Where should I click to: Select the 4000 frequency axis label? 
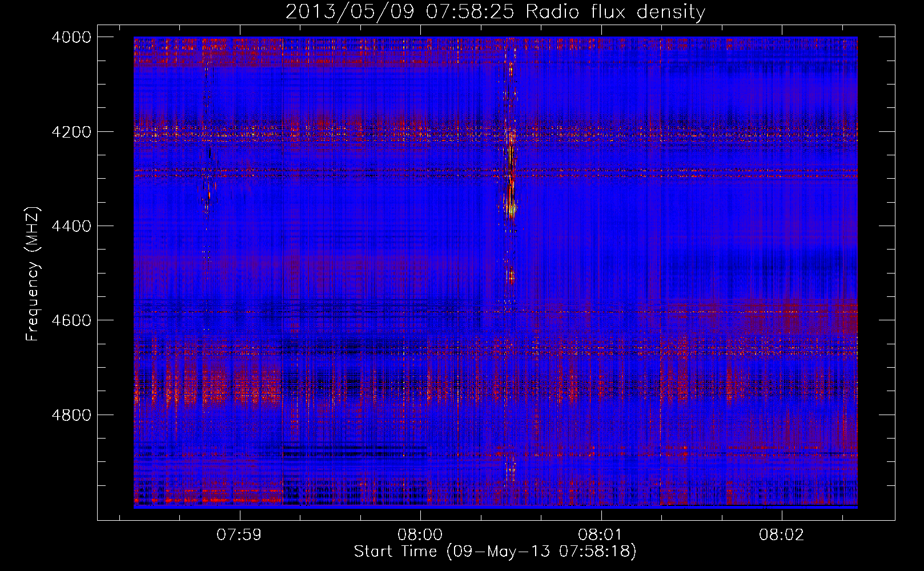point(71,37)
